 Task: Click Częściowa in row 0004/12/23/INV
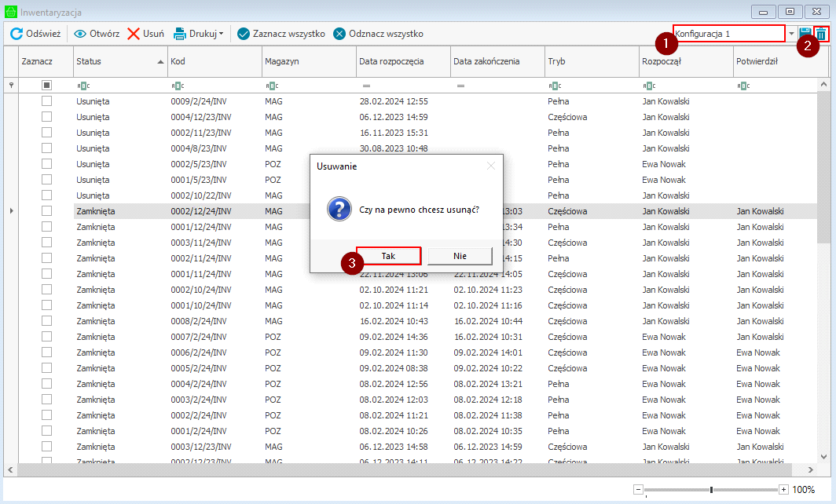point(567,117)
